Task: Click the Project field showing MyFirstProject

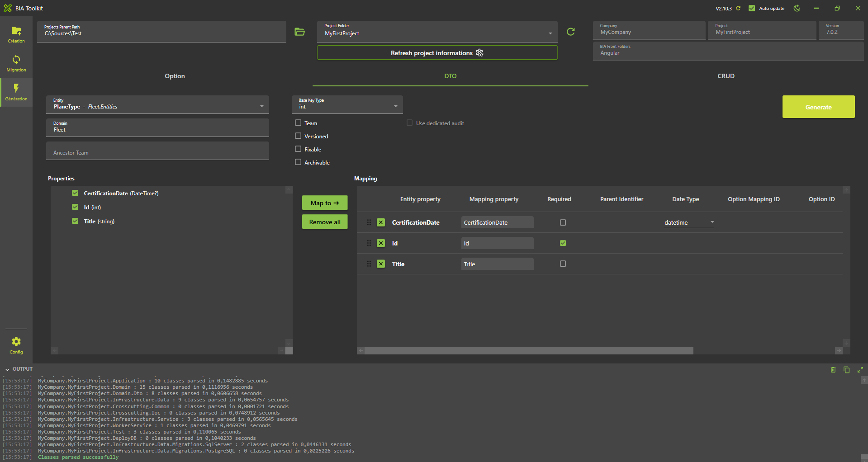Action: 762,30
